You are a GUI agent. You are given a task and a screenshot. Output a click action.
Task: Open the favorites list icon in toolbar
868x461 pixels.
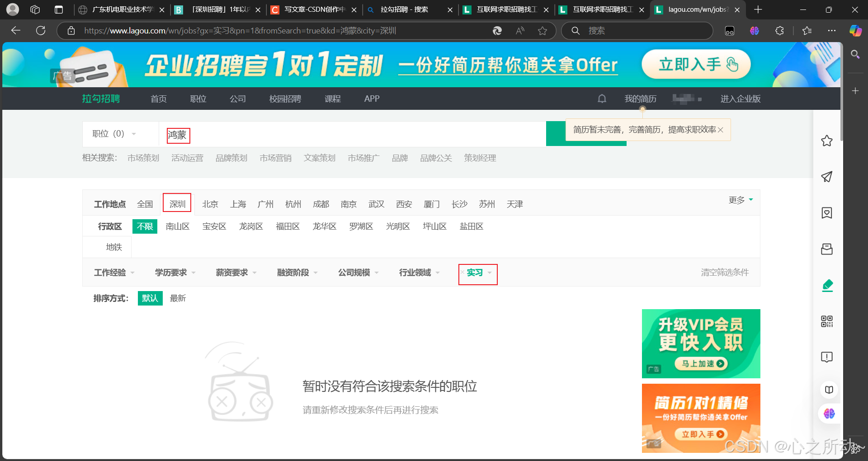point(807,31)
